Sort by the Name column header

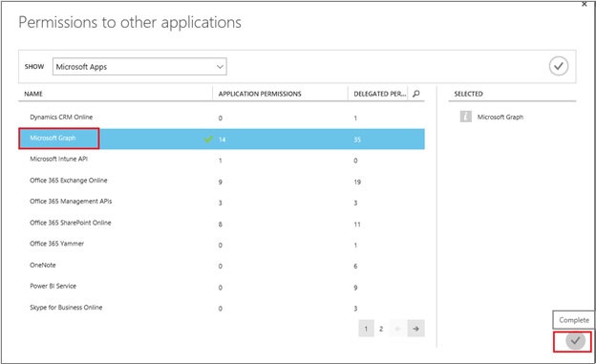(33, 94)
